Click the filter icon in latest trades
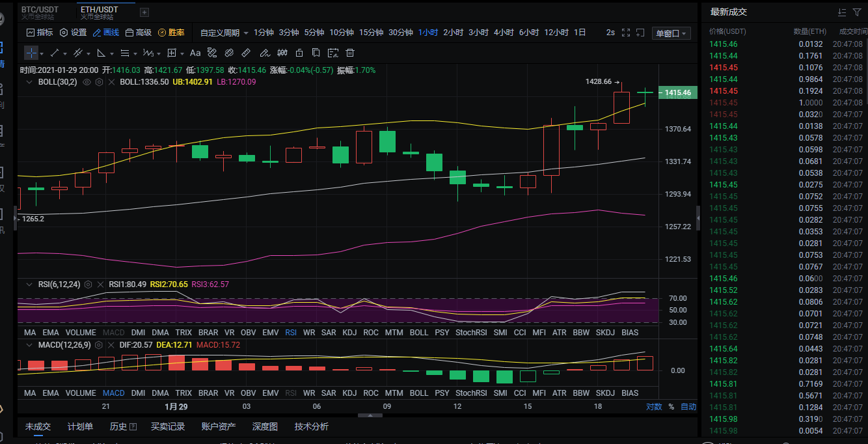This screenshot has height=444, width=868. tap(856, 12)
